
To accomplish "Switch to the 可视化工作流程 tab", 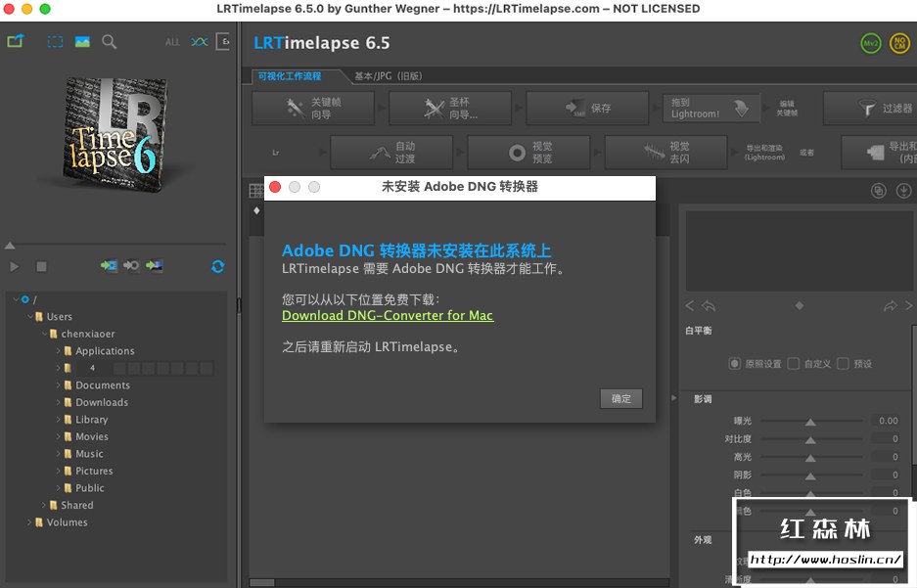I will [x=290, y=76].
